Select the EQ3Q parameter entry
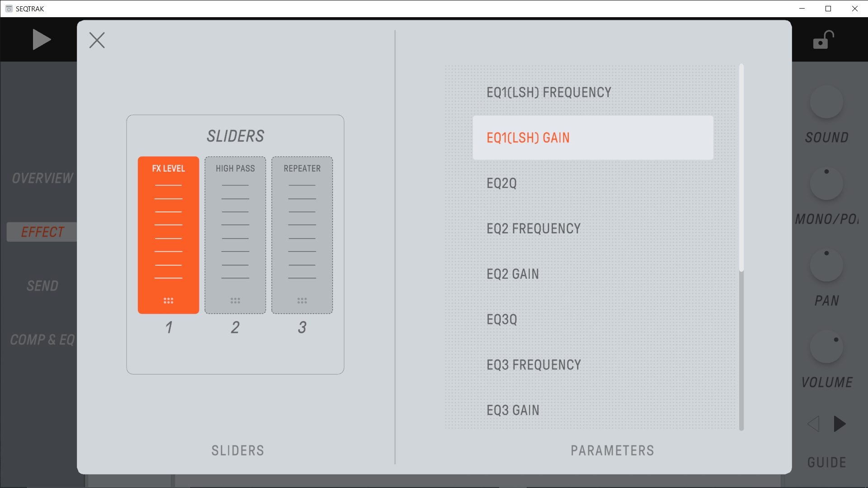Screen dimensions: 868x488 point(501,319)
